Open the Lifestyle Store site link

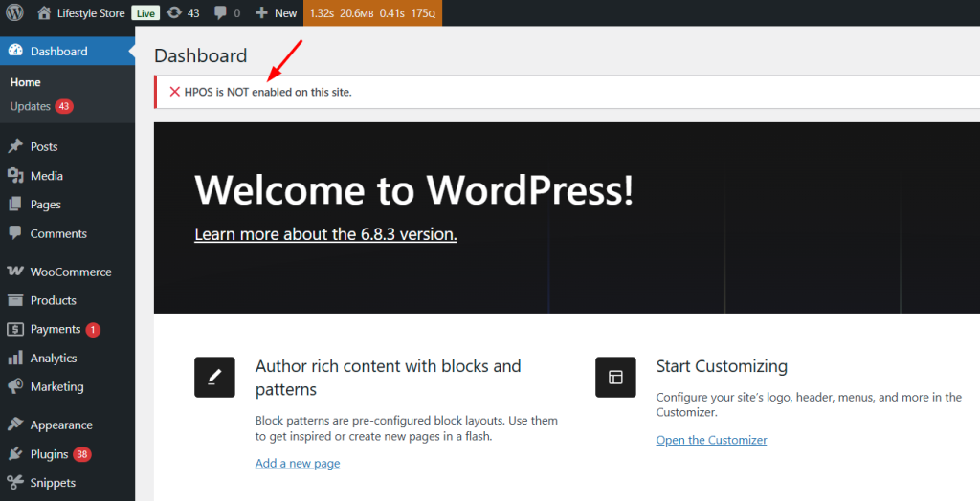coord(91,13)
